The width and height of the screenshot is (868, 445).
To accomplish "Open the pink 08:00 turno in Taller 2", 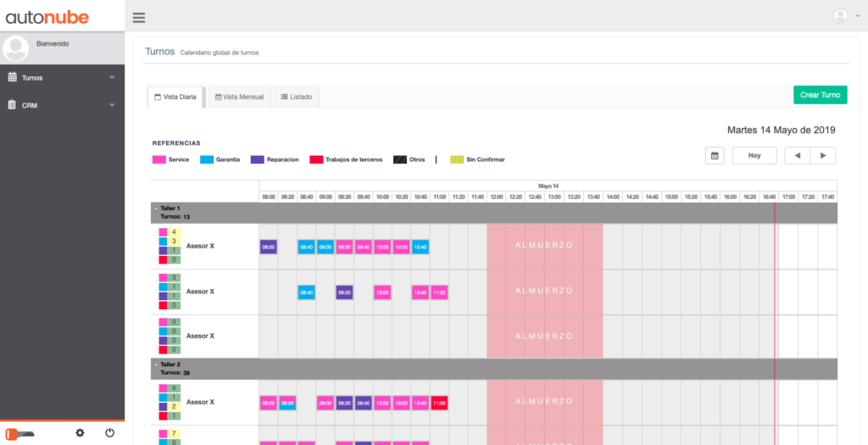I will coord(269,403).
